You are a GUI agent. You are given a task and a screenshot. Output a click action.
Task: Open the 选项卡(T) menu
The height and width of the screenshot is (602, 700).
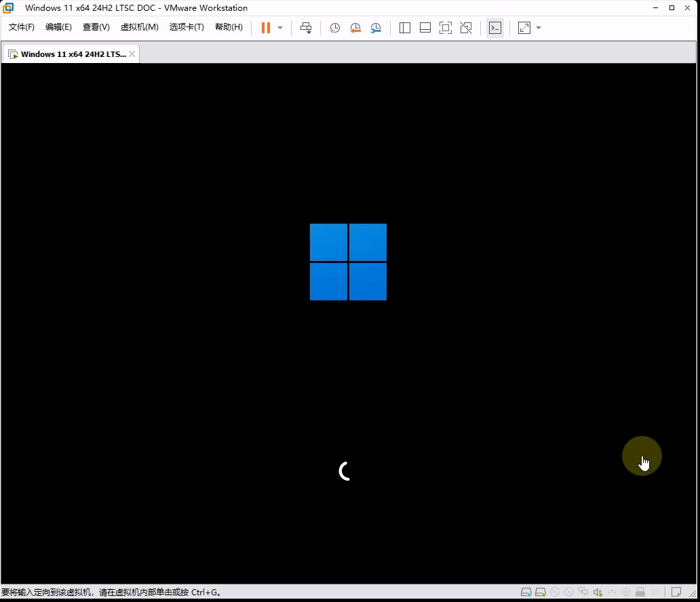click(x=187, y=27)
